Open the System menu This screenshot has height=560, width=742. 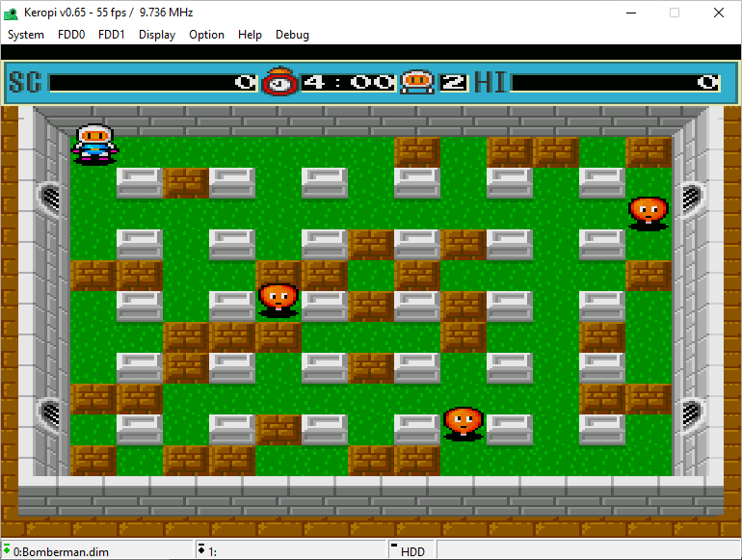tap(26, 35)
